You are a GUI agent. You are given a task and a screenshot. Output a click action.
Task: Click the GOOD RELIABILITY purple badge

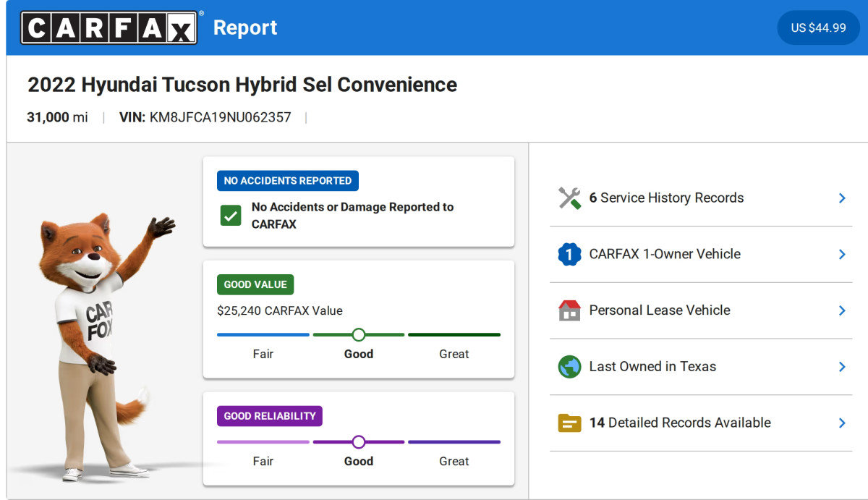[x=270, y=416]
